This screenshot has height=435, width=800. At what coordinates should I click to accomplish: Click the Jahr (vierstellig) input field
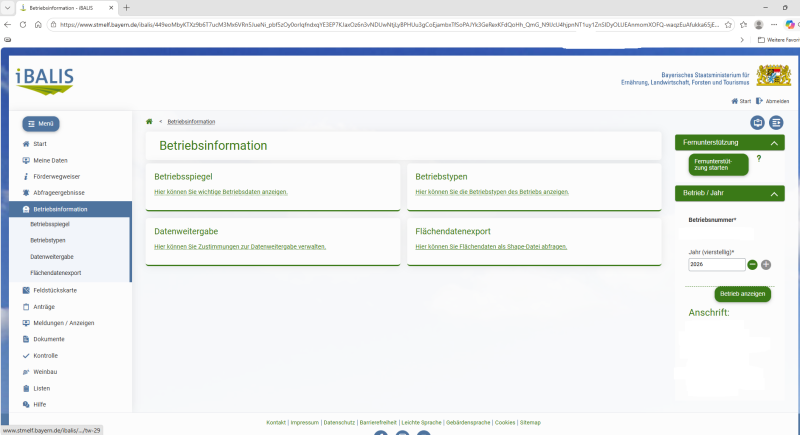click(715, 265)
